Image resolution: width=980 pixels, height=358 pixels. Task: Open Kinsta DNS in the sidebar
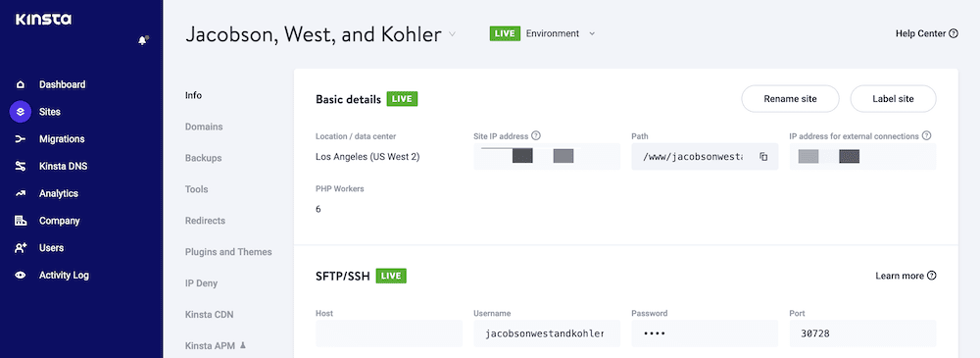tap(63, 167)
